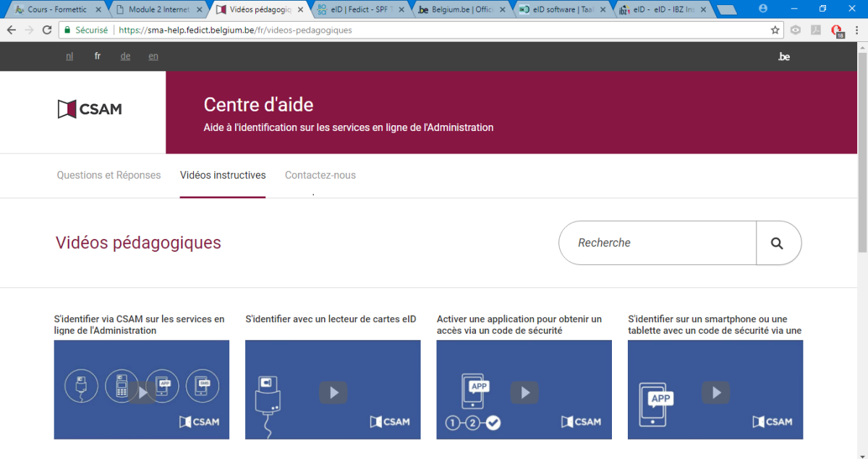
Task: Play the 'Activer une application' video
Action: pyautogui.click(x=524, y=392)
